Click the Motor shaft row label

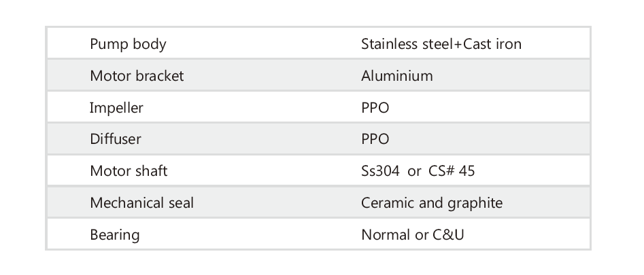[x=129, y=171]
